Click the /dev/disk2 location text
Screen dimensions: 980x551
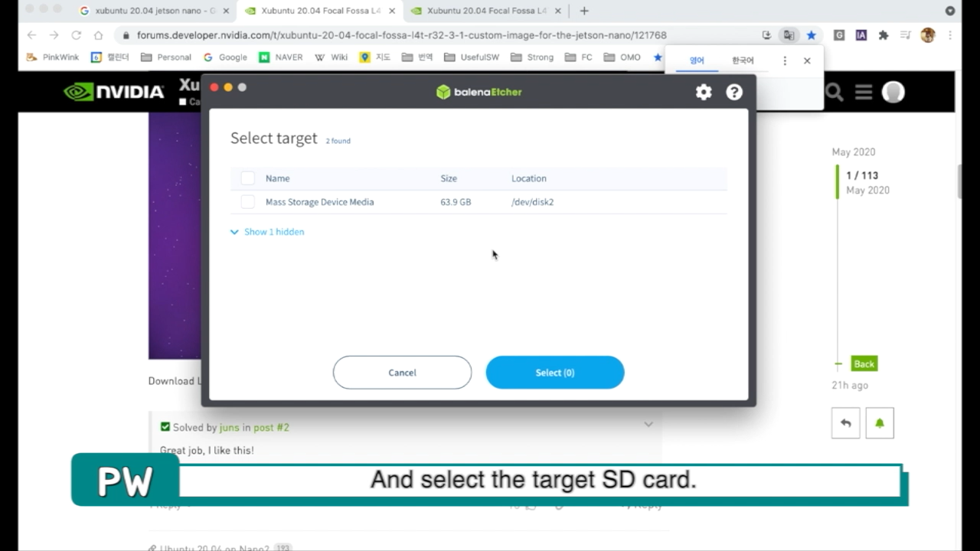point(532,202)
